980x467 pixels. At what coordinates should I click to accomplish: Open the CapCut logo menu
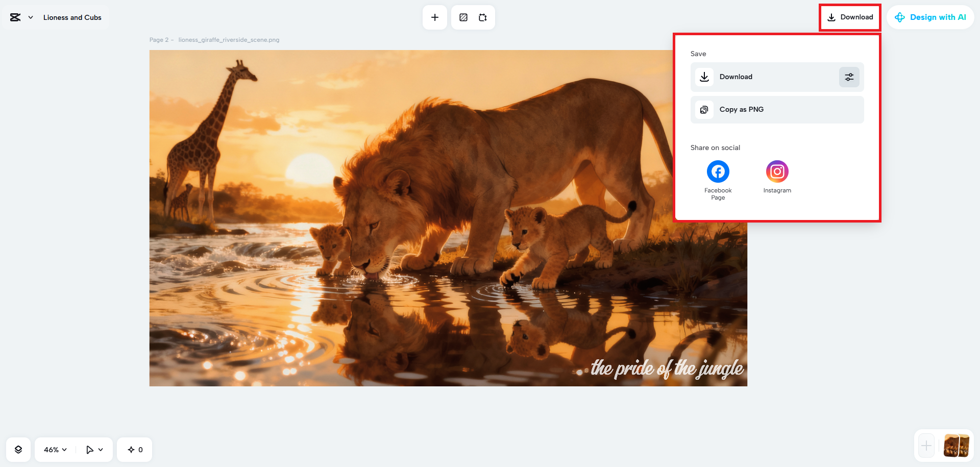click(14, 17)
